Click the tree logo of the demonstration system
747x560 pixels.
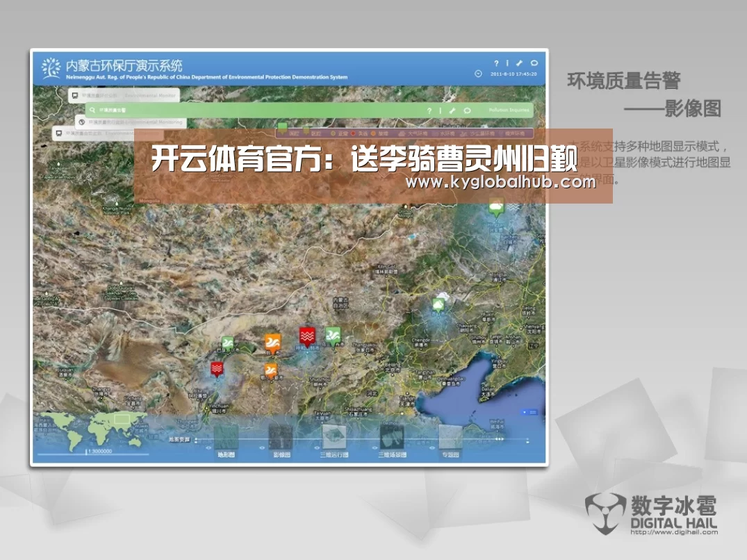51,67
